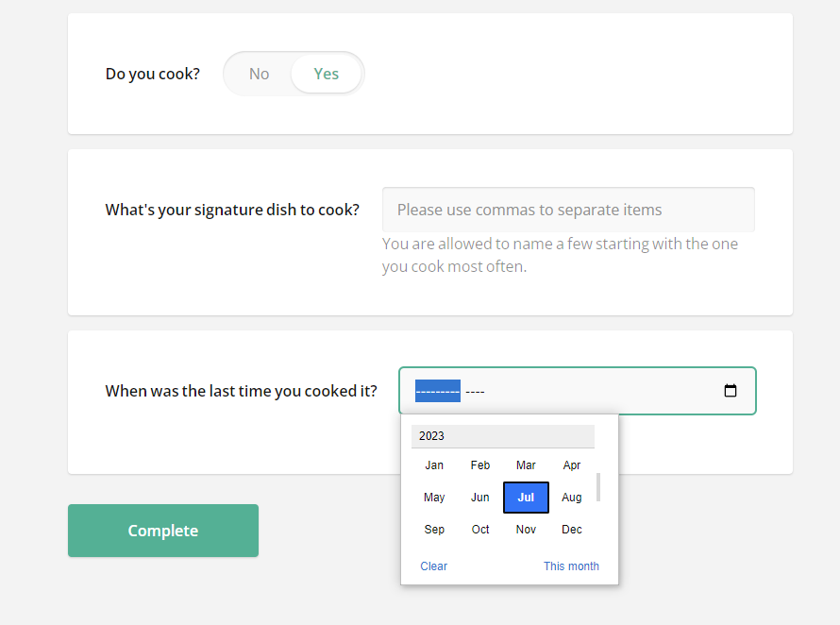Viewport: 840px width, 625px height.
Task: Select June in the month picker
Action: coord(479,497)
